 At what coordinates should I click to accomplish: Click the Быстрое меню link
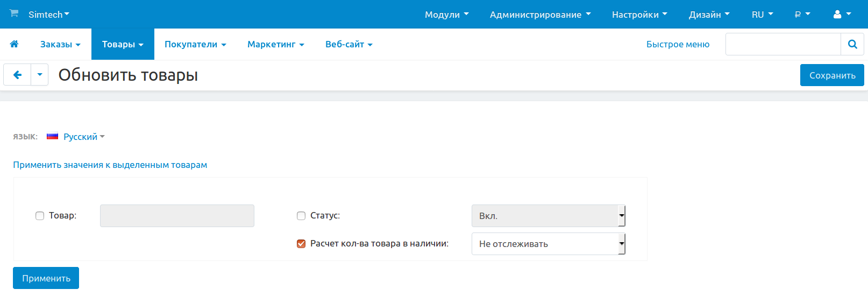pyautogui.click(x=678, y=44)
